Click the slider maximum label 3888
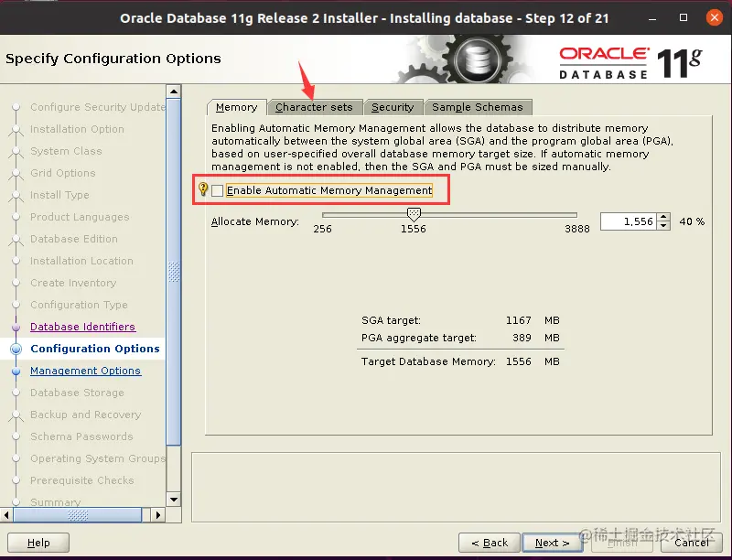 577,229
